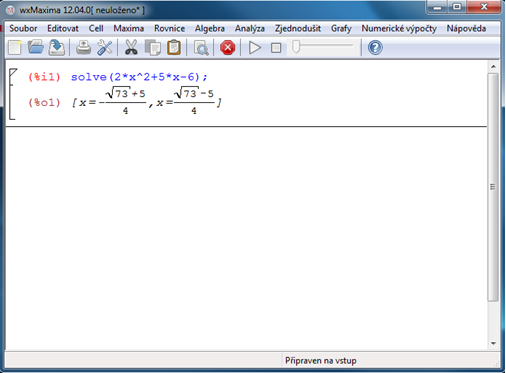The image size is (506, 373).
Task: Open the Algebra menu
Action: 210,29
